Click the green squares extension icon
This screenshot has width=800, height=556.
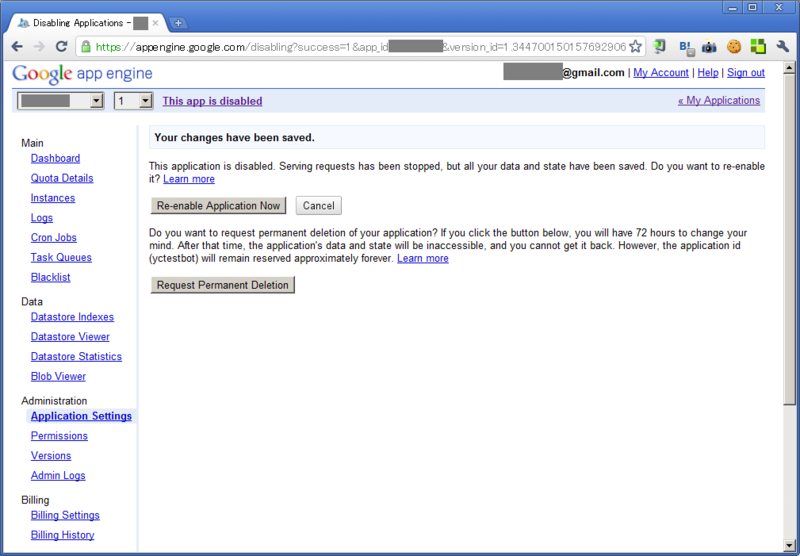[x=758, y=47]
